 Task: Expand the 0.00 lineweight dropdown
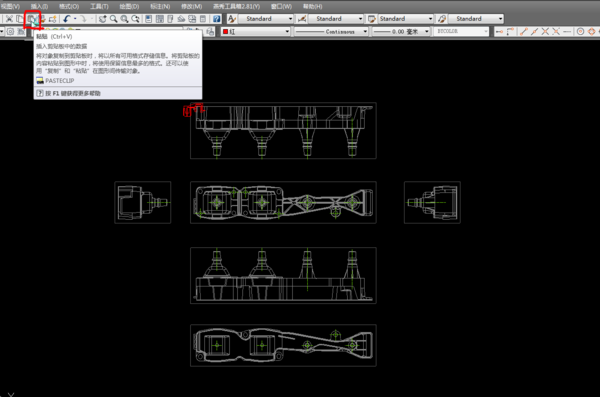coord(401,32)
